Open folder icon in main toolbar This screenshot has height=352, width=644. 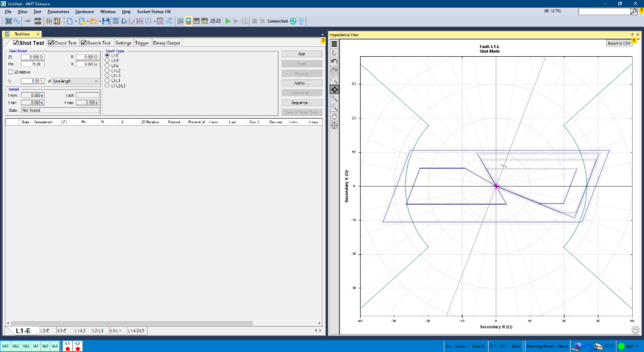[93, 21]
